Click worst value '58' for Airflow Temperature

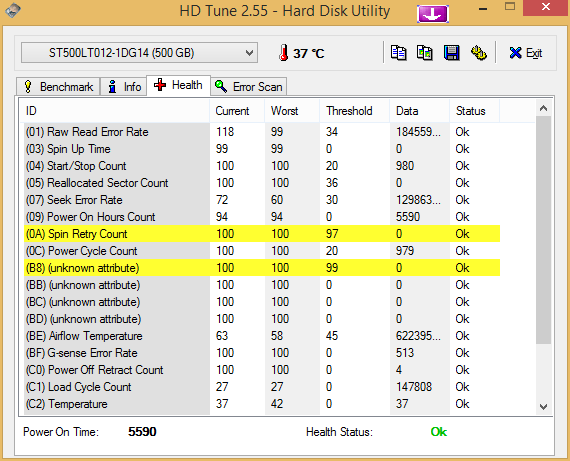(x=277, y=336)
